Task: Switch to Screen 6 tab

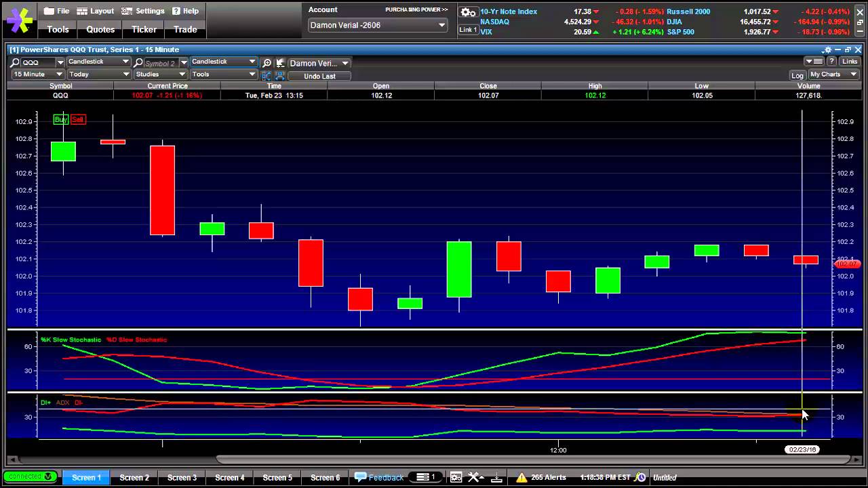Action: 325,477
